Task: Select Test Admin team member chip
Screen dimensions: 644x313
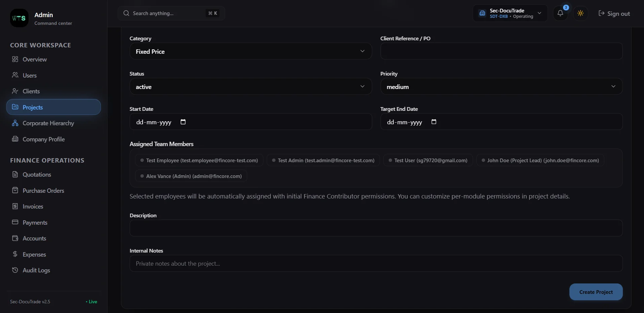Action: [323, 160]
